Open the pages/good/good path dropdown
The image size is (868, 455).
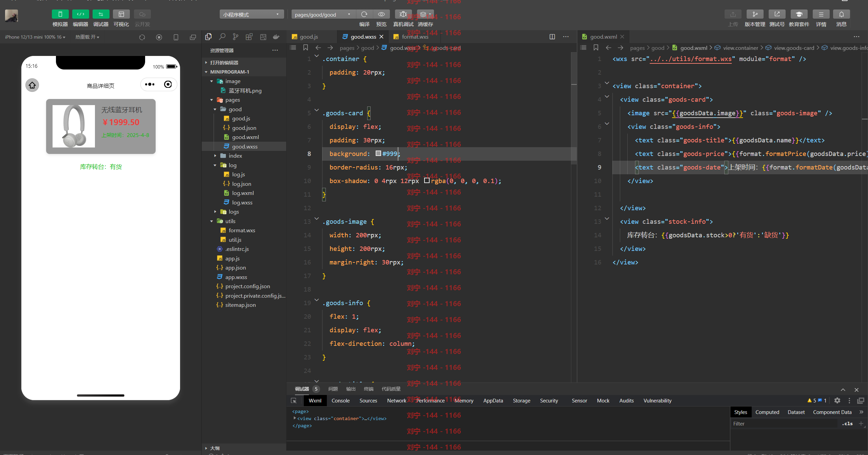(x=323, y=15)
